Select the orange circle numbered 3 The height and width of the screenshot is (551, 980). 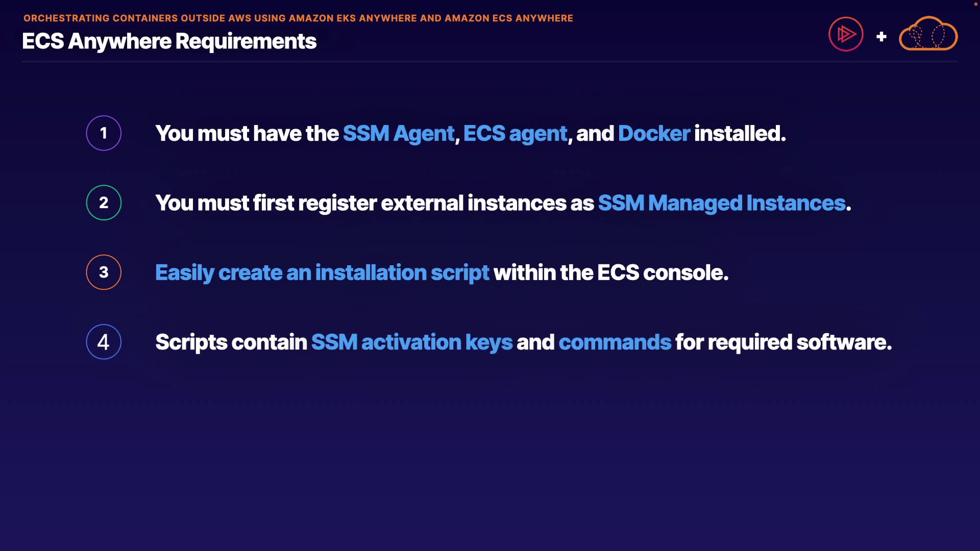tap(104, 272)
